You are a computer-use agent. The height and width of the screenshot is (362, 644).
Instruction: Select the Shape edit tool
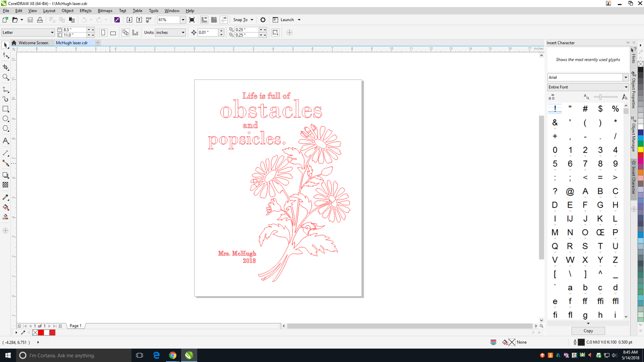(6, 56)
